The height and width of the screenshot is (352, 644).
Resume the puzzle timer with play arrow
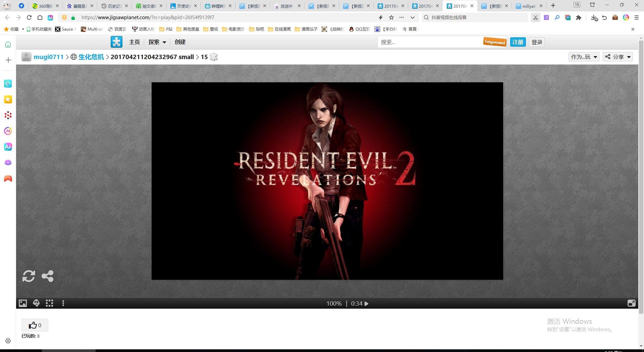point(366,304)
